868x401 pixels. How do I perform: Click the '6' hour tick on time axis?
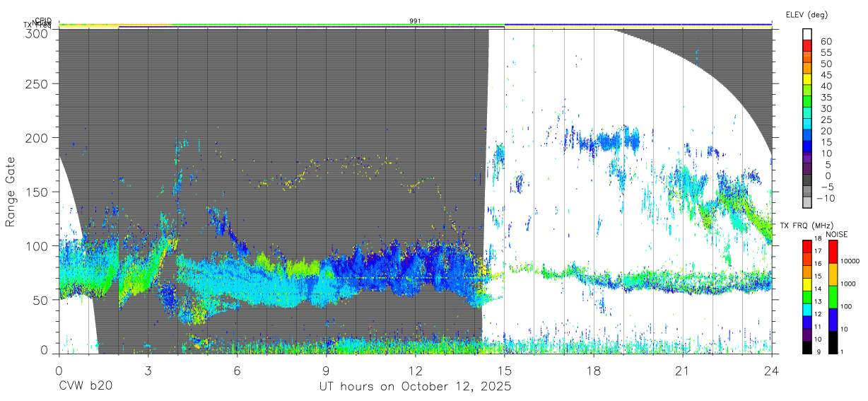[237, 371]
